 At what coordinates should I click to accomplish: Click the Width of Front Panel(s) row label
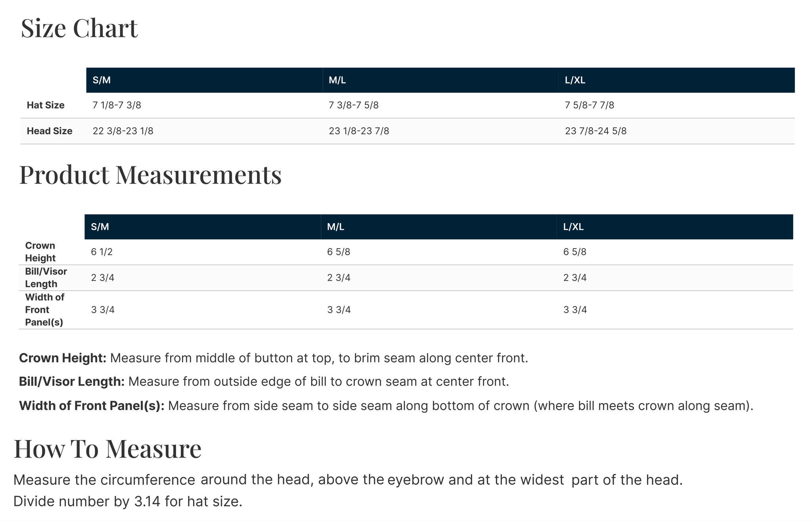[44, 310]
